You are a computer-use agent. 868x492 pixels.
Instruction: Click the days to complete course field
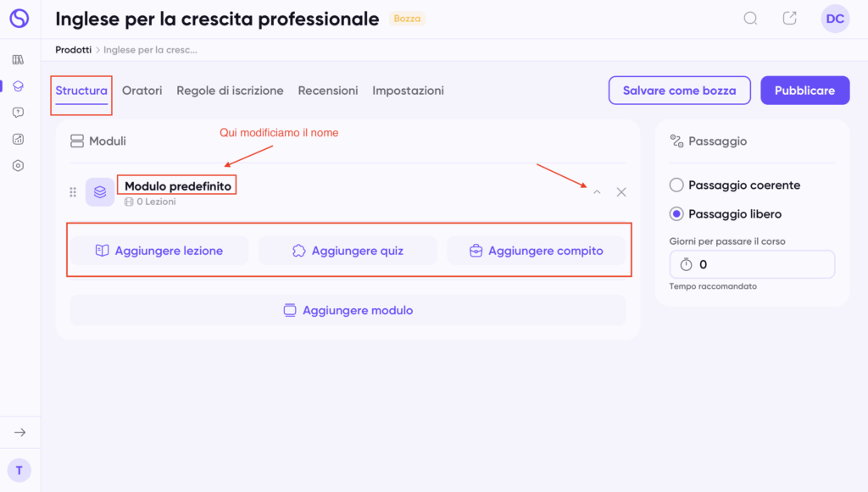point(752,264)
